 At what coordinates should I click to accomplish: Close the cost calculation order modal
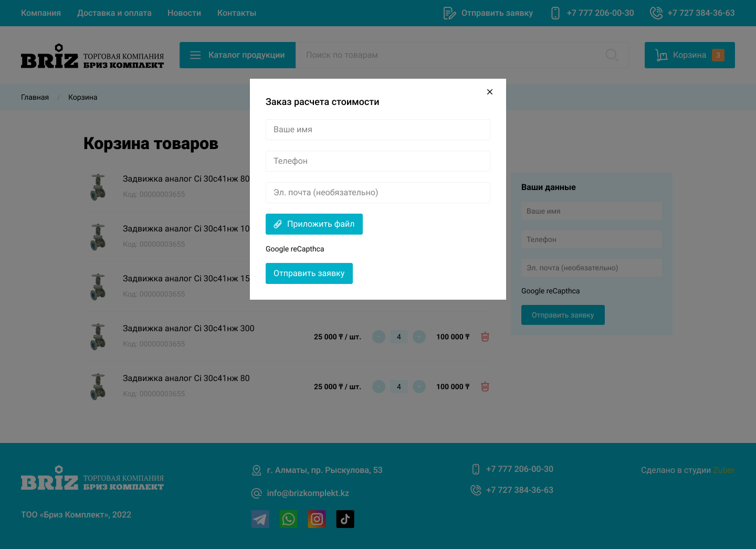click(489, 92)
